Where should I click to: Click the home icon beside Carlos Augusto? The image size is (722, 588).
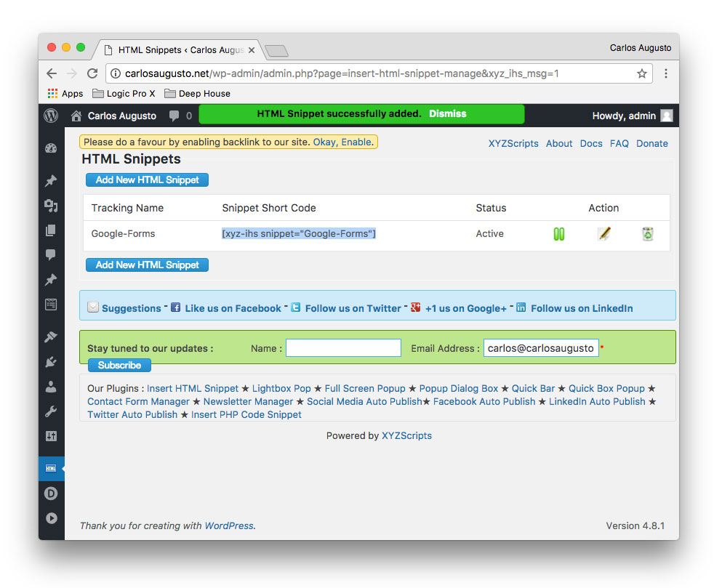76,116
